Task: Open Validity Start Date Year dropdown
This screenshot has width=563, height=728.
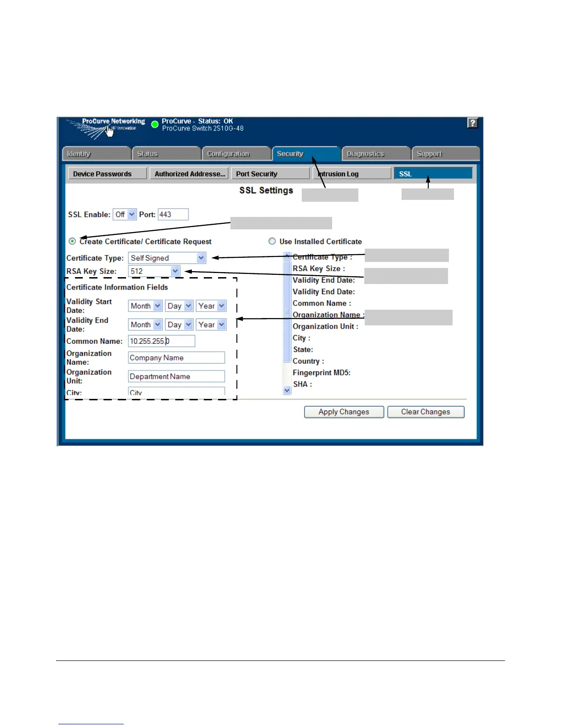Action: [x=211, y=306]
